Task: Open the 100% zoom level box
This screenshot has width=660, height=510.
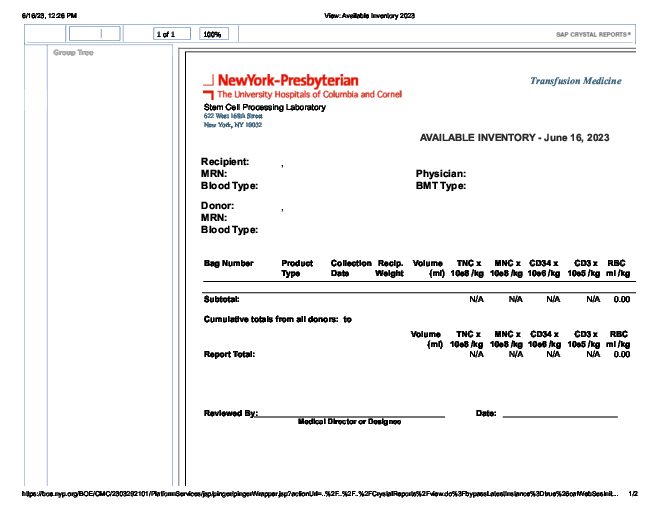Action: pyautogui.click(x=214, y=34)
